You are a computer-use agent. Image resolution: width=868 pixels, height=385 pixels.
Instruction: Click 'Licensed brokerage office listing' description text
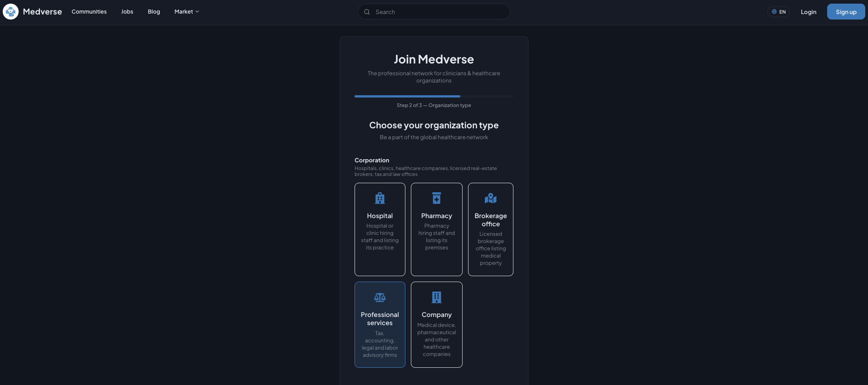[x=491, y=249]
